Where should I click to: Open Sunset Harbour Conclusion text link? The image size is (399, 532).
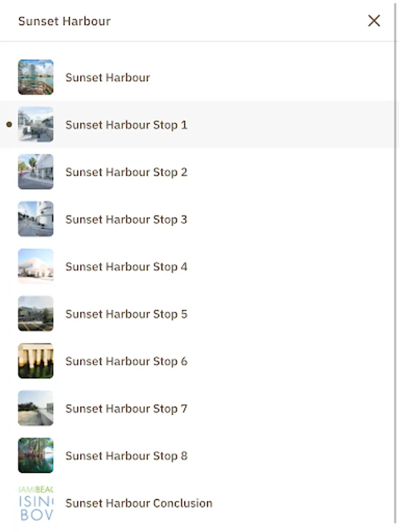(138, 503)
